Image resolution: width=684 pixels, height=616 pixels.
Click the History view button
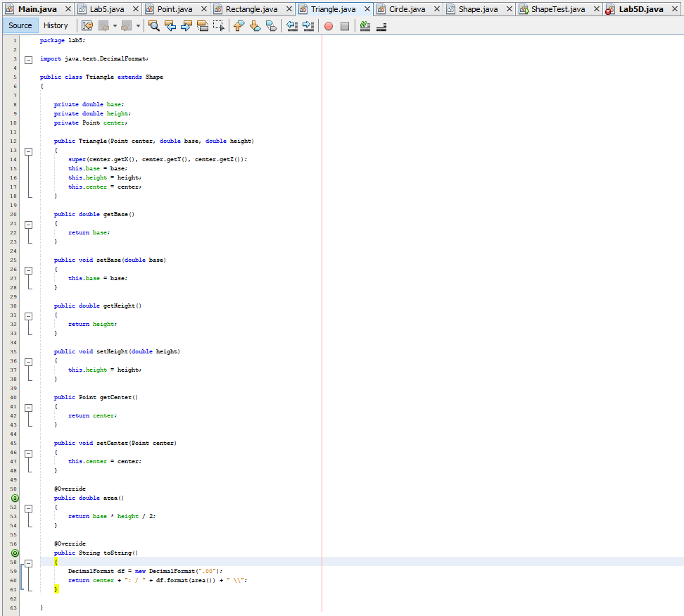click(x=56, y=25)
